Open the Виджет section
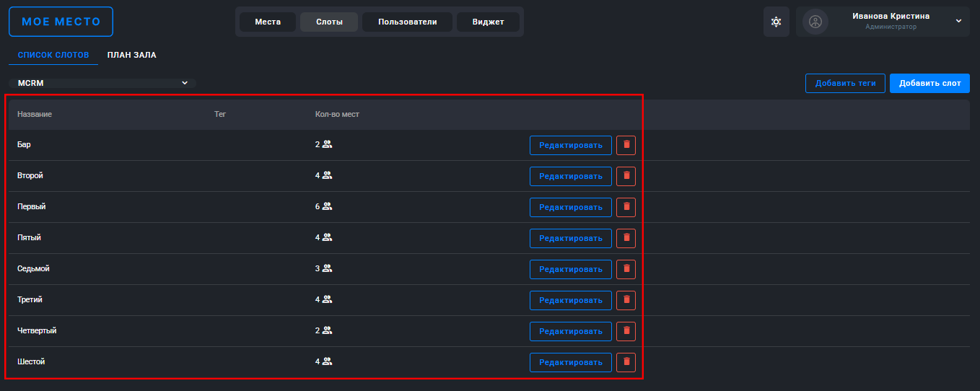 pyautogui.click(x=489, y=22)
